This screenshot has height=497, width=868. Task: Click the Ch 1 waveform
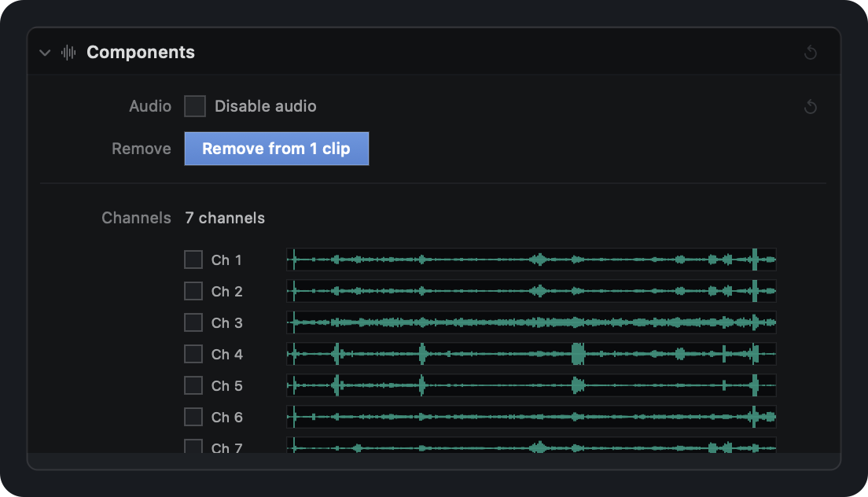click(x=531, y=260)
